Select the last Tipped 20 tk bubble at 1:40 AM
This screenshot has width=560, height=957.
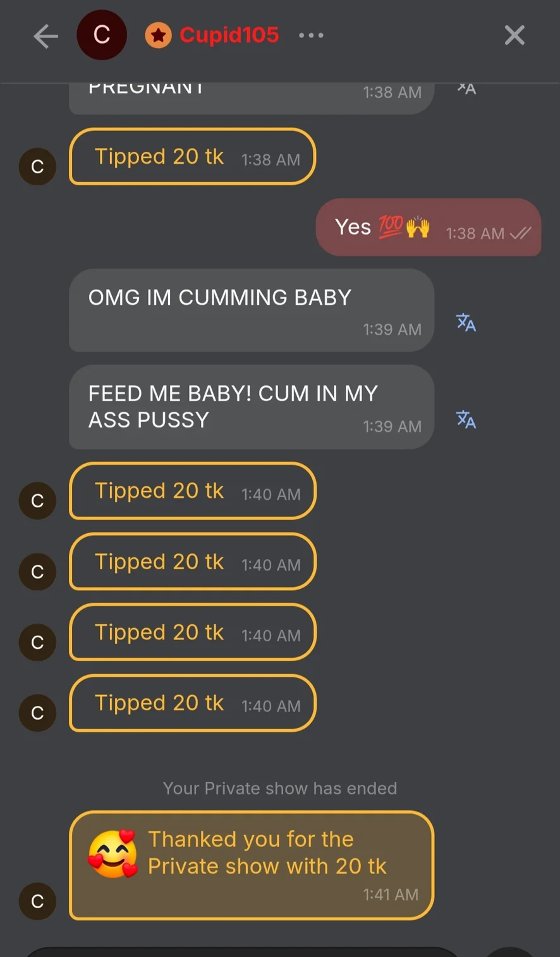(x=192, y=703)
